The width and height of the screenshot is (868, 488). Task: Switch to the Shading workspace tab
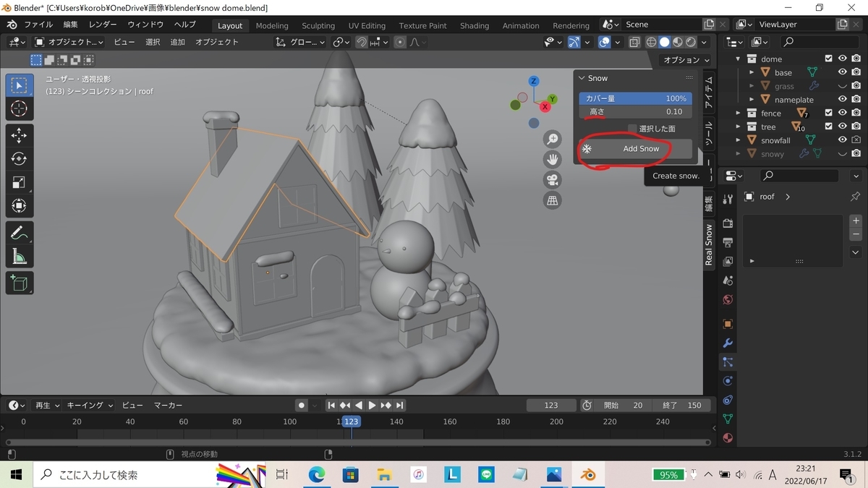coord(475,25)
